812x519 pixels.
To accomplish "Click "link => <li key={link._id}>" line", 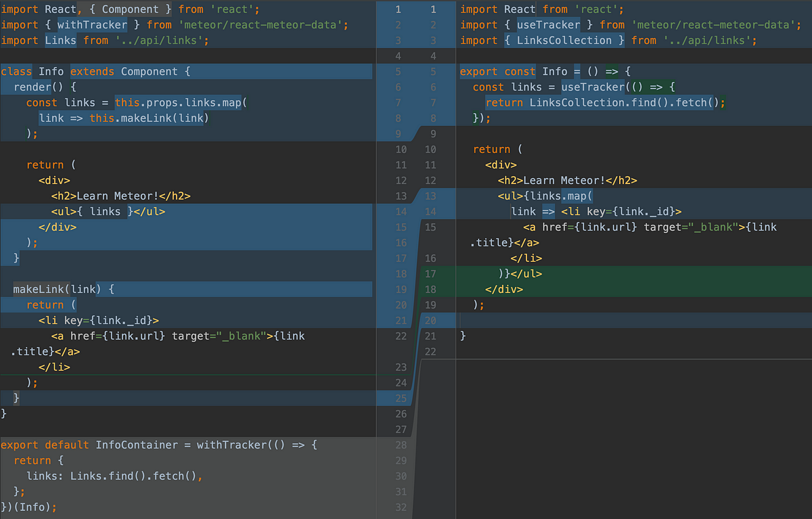I will [x=596, y=212].
